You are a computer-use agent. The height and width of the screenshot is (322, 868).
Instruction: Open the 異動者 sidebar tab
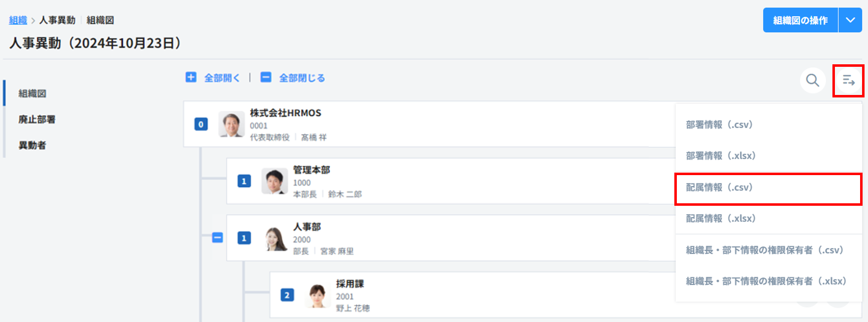(x=32, y=145)
